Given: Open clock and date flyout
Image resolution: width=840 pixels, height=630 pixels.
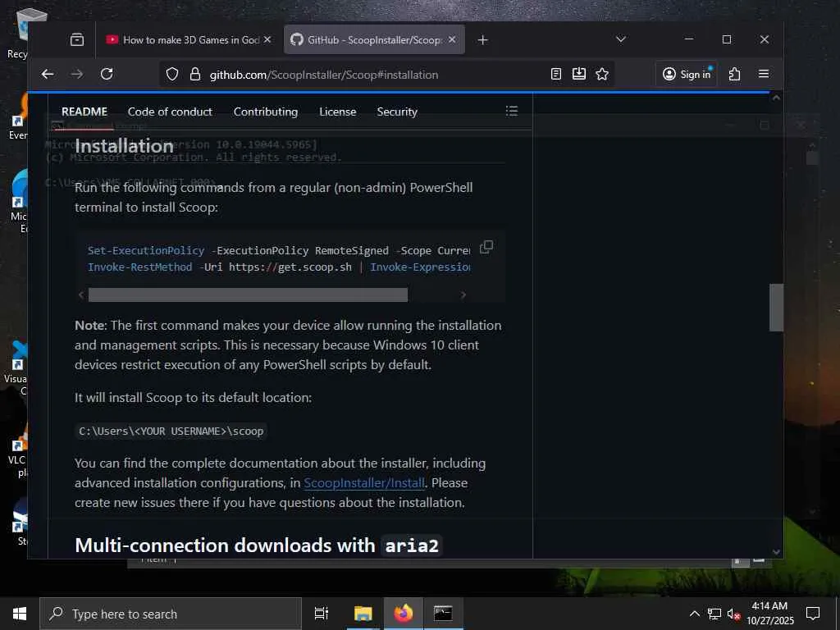Looking at the screenshot, I should coord(769,614).
